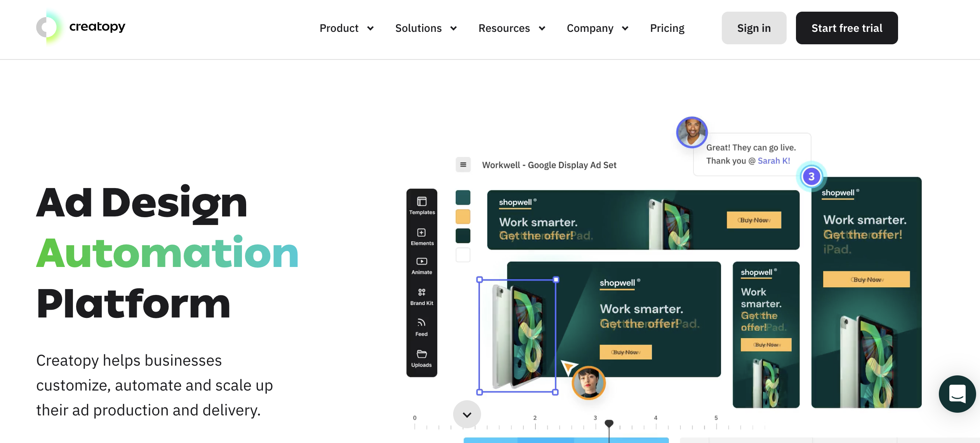Viewport: 980px width, 443px height.
Task: Click the Creatopy logo
Action: [x=81, y=27]
